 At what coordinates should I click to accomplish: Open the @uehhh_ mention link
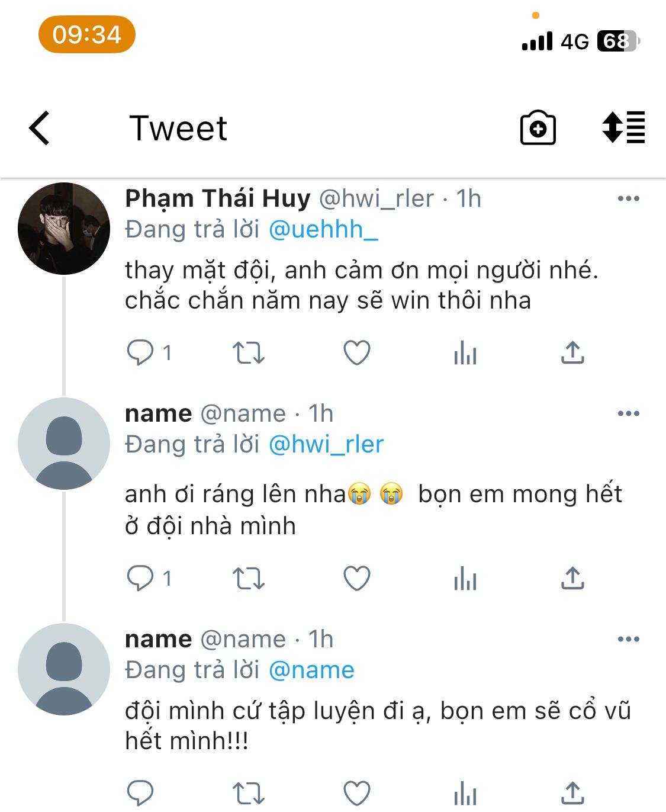(x=323, y=229)
